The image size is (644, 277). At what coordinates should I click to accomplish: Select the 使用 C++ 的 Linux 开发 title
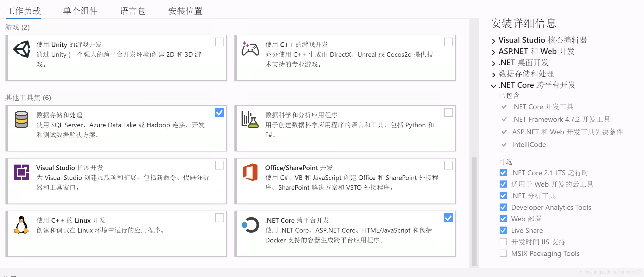(x=71, y=220)
